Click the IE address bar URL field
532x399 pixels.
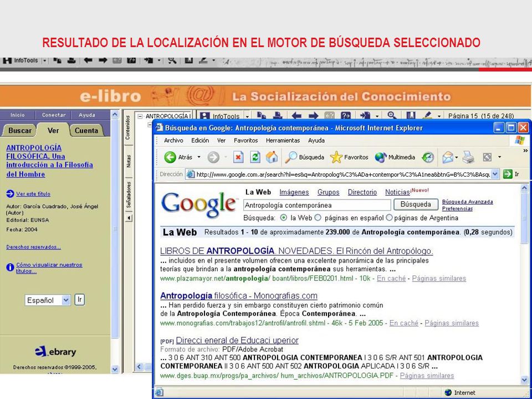pyautogui.click(x=343, y=175)
